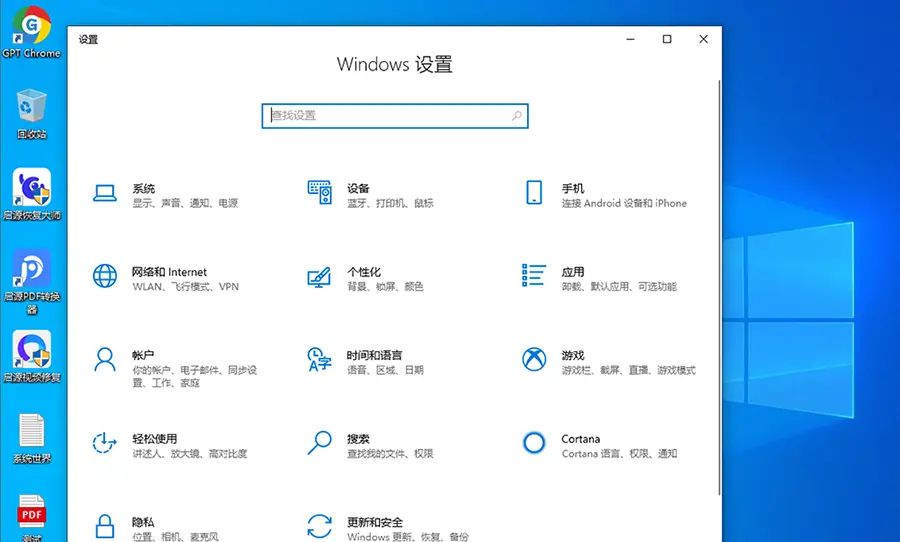This screenshot has height=542, width=900.
Task: Open the 系统 laptop icon
Action: [x=105, y=193]
